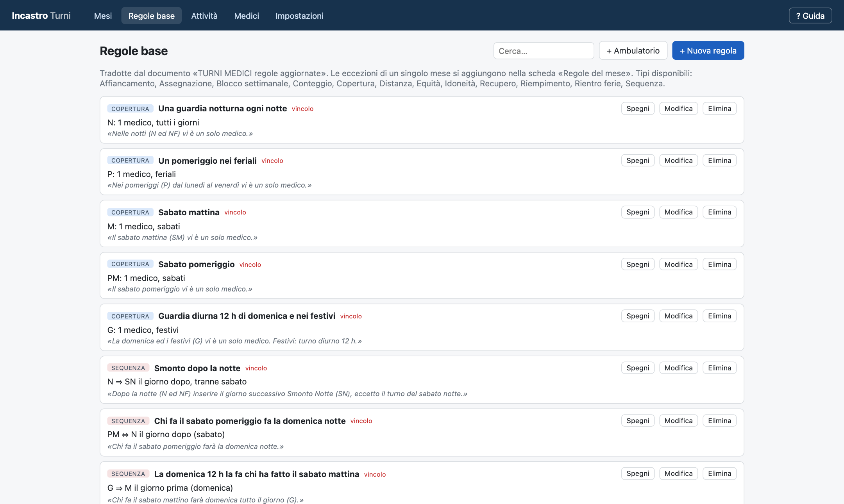Elimina 'La domenica 12 h' rule
This screenshot has height=504, width=844.
(719, 474)
